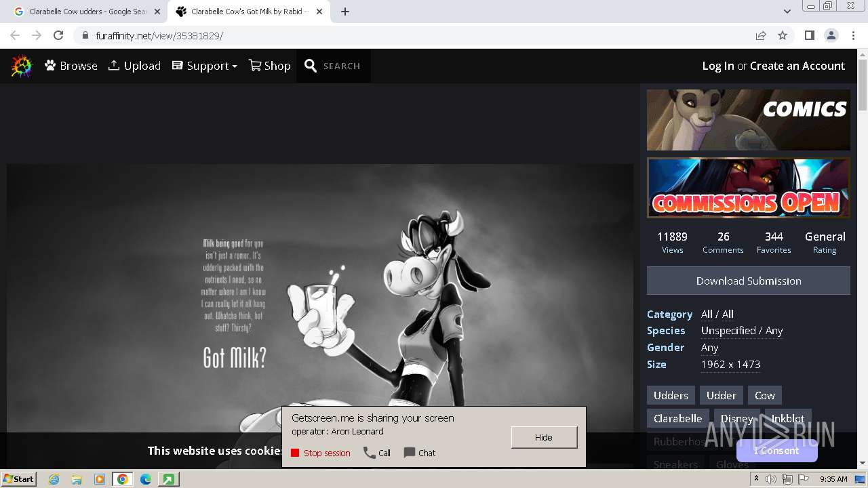
Task: Bookmark this page with star
Action: 783,35
